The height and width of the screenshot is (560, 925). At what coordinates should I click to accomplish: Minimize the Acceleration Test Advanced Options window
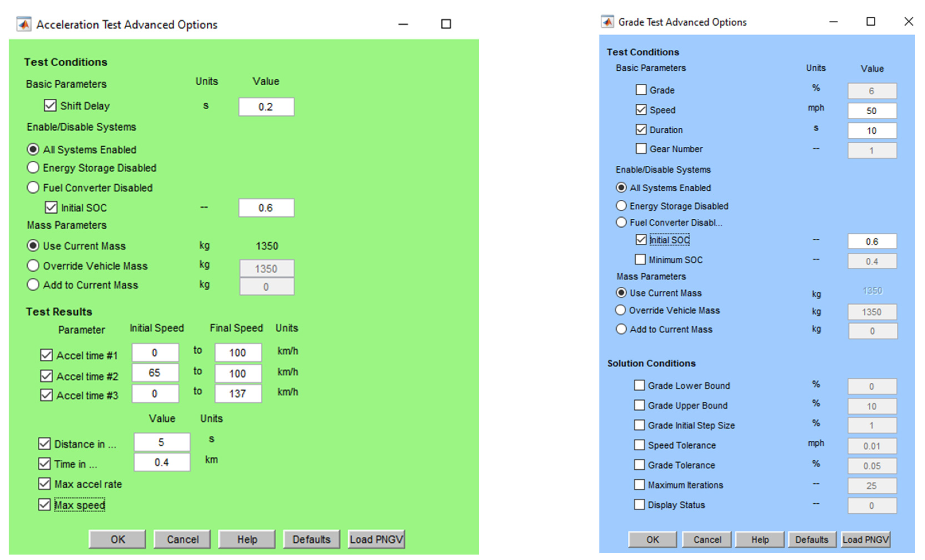point(403,24)
